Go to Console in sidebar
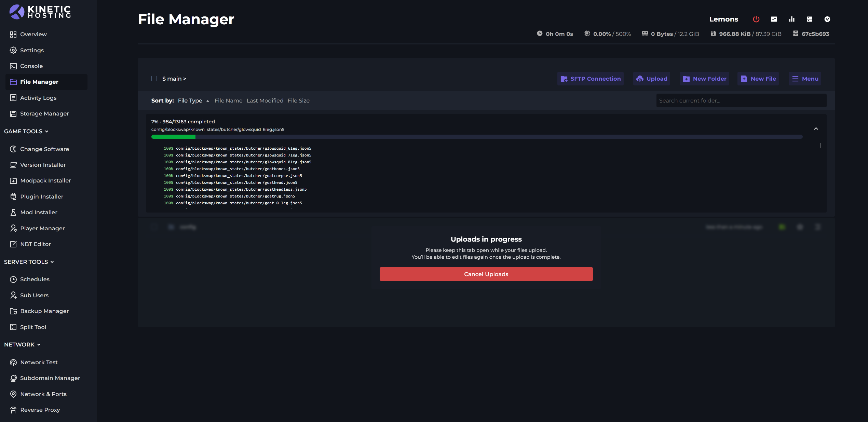The height and width of the screenshot is (422, 868). pyautogui.click(x=31, y=66)
